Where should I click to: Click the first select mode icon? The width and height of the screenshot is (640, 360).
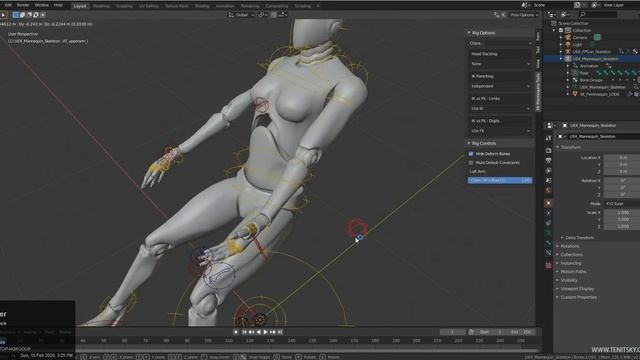(x=16, y=15)
